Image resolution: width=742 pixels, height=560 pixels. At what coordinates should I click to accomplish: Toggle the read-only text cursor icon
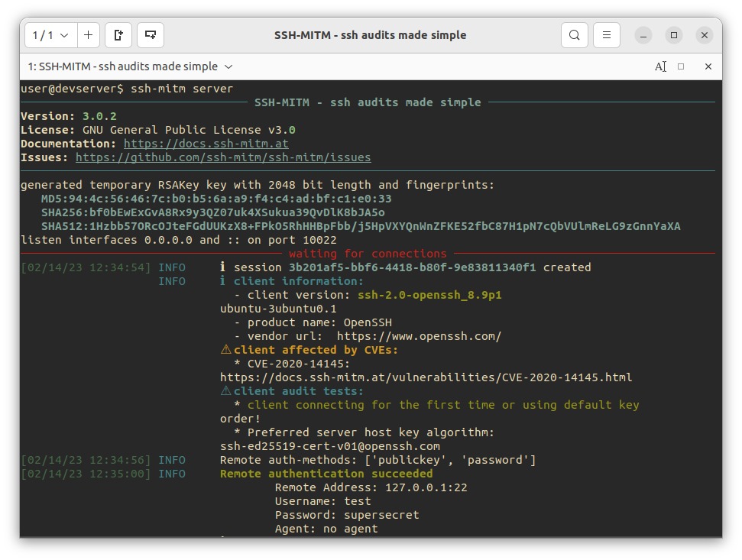(x=660, y=66)
